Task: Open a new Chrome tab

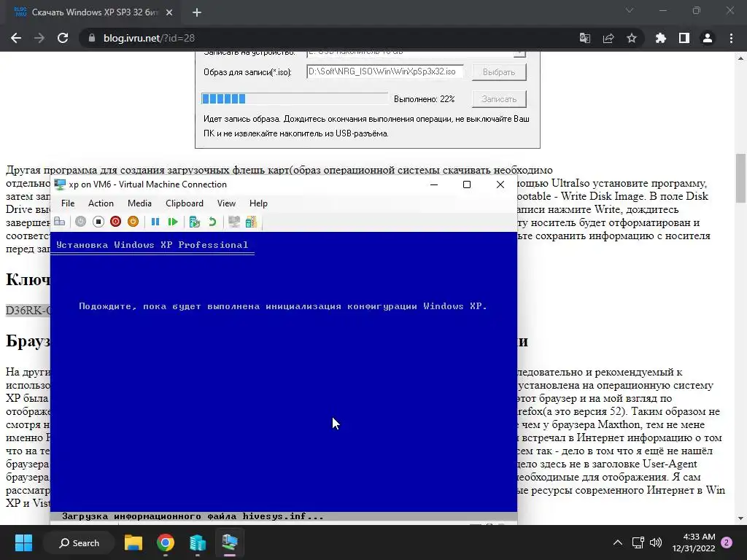Action: pos(197,12)
